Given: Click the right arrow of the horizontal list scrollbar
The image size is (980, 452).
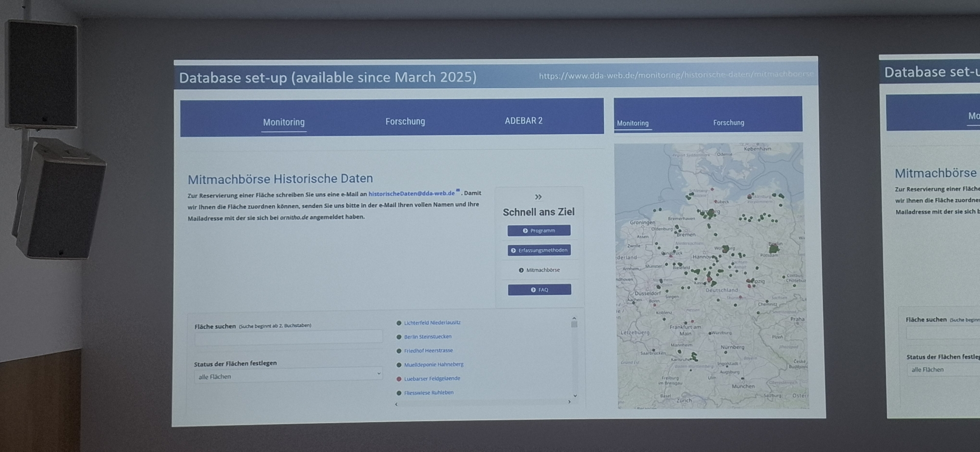Looking at the screenshot, I should pos(569,402).
